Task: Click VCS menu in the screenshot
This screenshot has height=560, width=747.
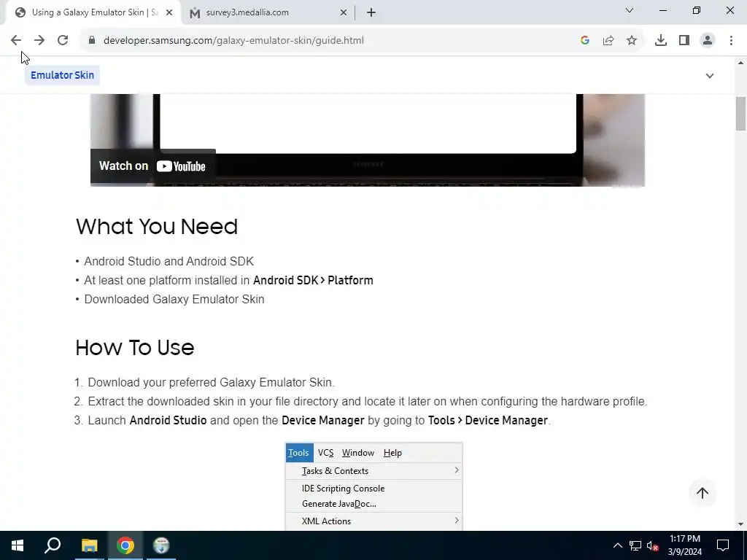Action: coord(326,453)
